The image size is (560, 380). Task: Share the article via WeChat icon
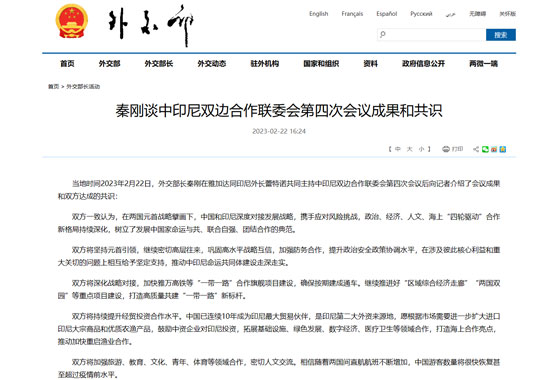pos(485,149)
